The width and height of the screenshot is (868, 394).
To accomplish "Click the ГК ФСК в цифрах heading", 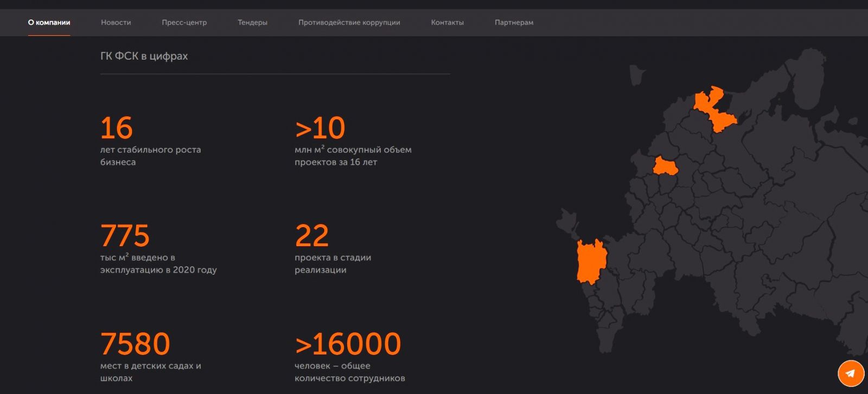I will (x=144, y=56).
